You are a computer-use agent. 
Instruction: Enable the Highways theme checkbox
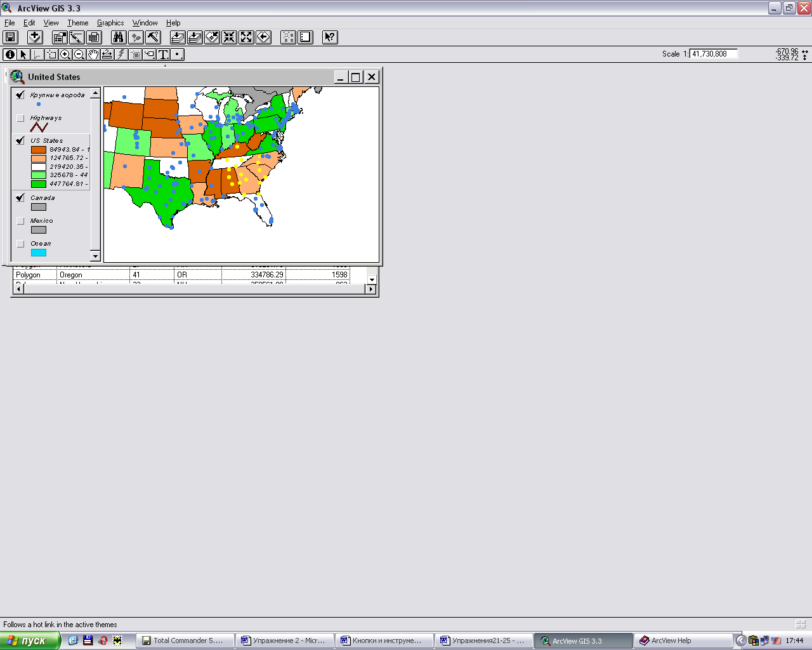pos(20,118)
